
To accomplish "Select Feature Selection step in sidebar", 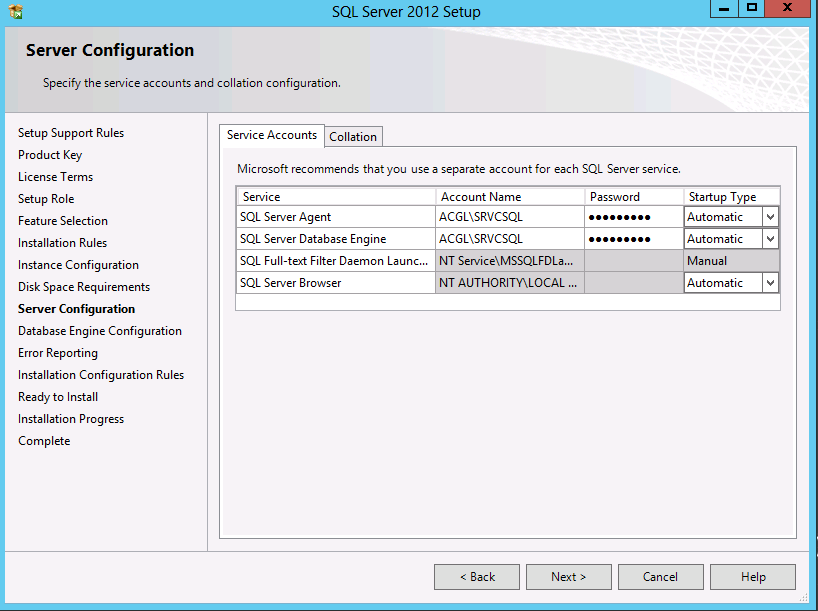I will pos(63,221).
